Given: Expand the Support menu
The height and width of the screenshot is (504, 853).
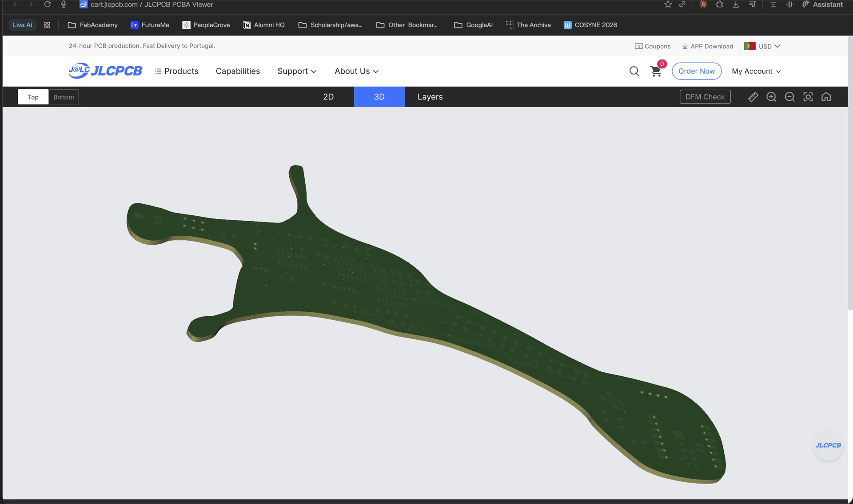Looking at the screenshot, I should pyautogui.click(x=297, y=71).
